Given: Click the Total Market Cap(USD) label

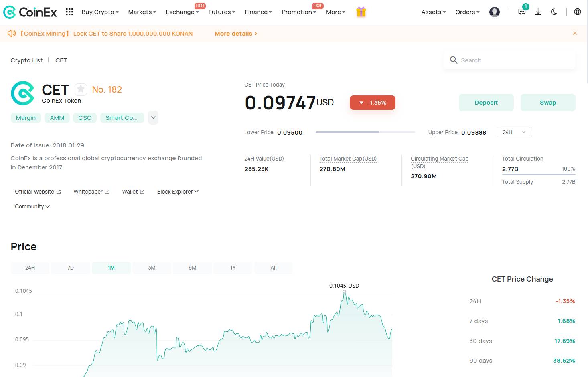Looking at the screenshot, I should coord(348,159).
